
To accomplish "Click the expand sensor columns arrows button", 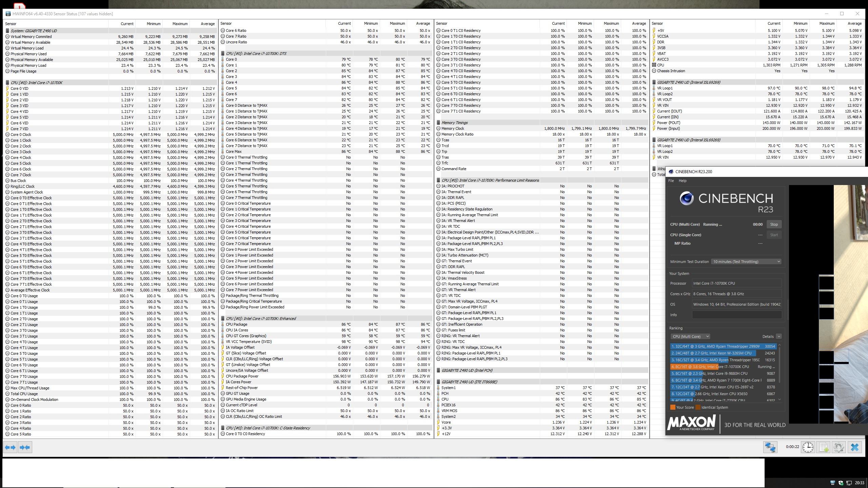I will pos(10,447).
